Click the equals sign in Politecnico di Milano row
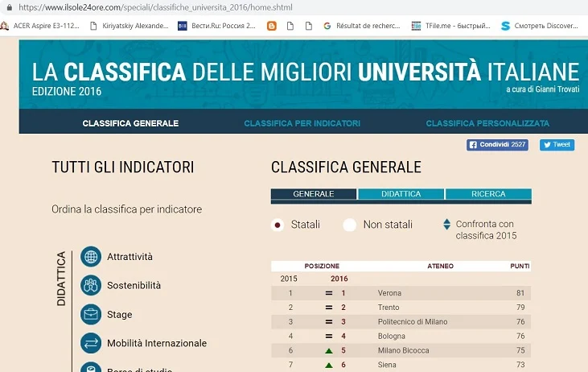 coord(329,322)
